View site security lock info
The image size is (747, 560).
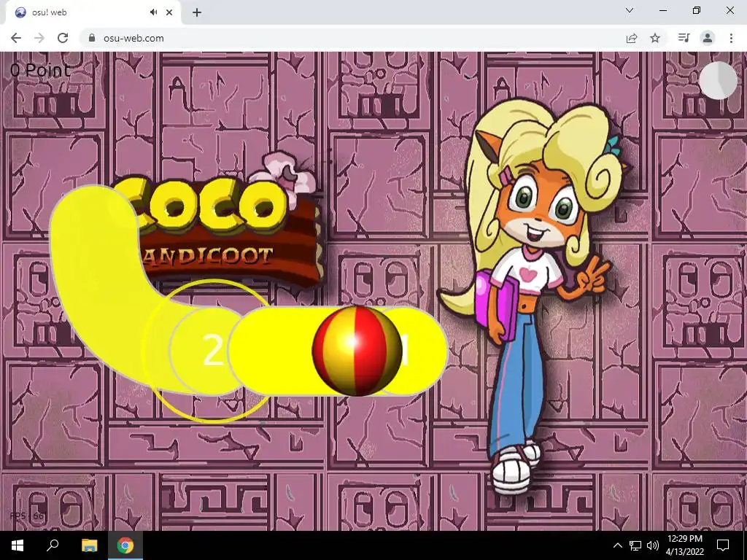(92, 38)
